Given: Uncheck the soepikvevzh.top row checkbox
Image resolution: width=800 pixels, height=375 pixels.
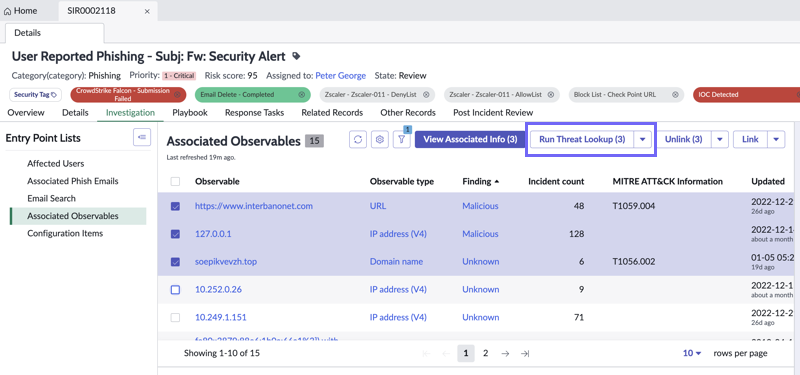Looking at the screenshot, I should click(175, 262).
